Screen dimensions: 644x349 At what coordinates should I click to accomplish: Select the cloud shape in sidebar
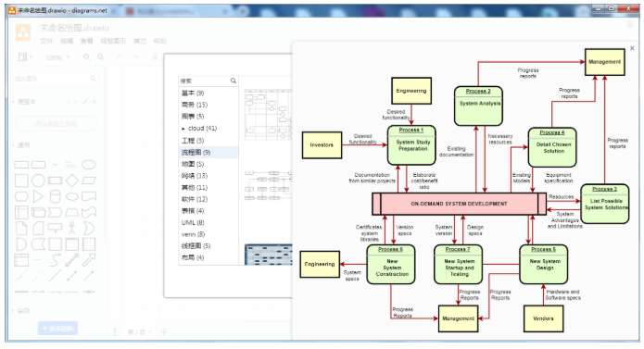point(72,196)
